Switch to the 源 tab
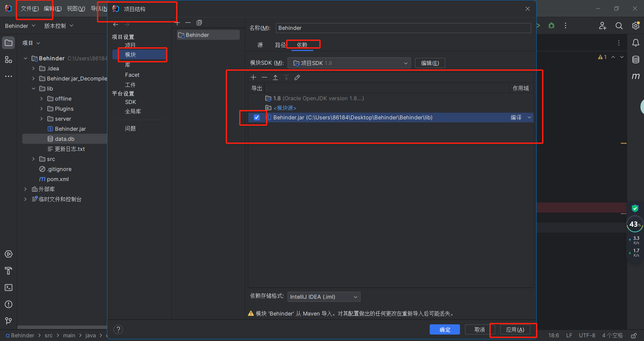The height and width of the screenshot is (341, 644). pyautogui.click(x=260, y=45)
